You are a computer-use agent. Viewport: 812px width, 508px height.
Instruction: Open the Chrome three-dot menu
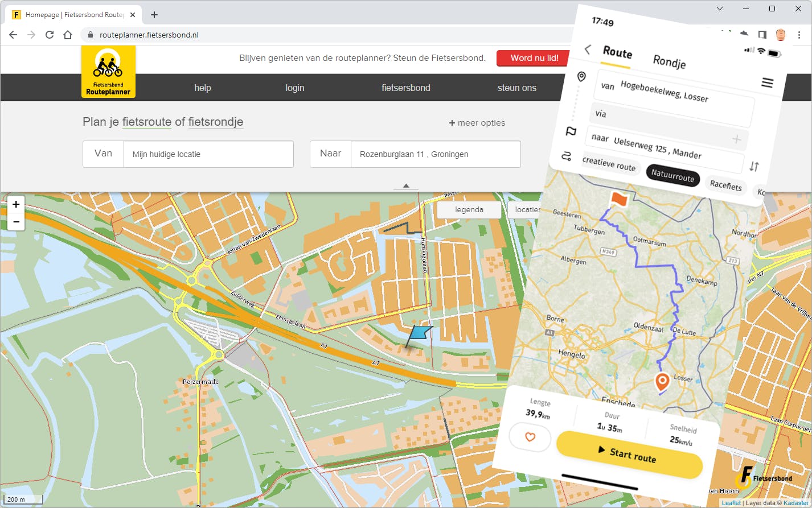tap(799, 35)
